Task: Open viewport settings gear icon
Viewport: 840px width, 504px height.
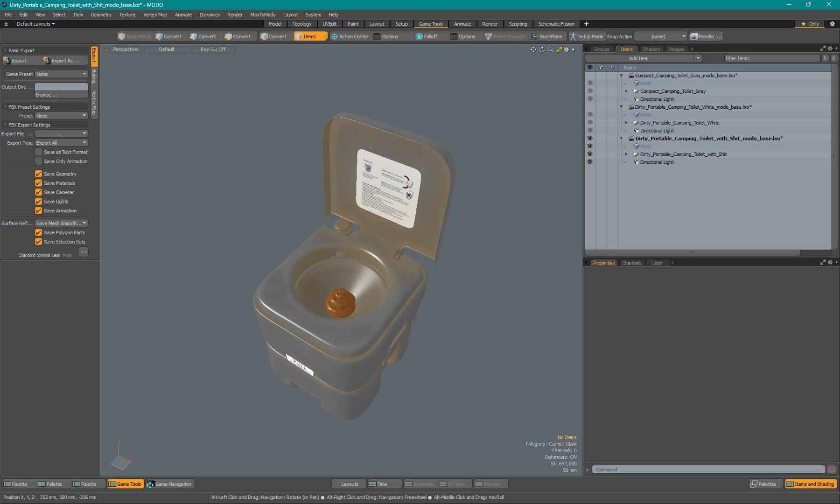Action: 567,49
